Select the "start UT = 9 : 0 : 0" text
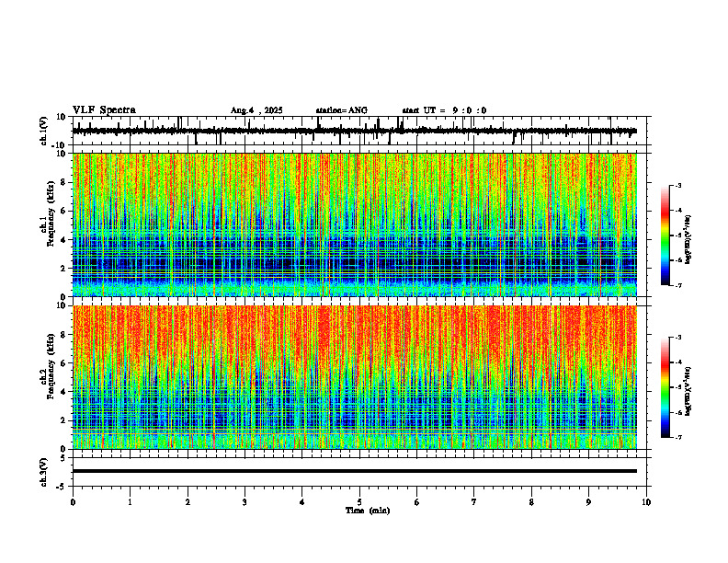The image size is (728, 563). click(x=444, y=110)
